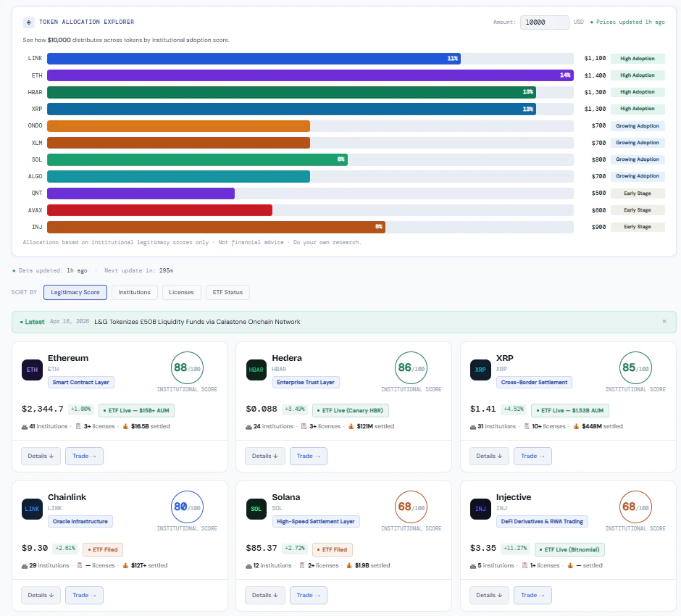The height and width of the screenshot is (616, 681).
Task: Click the Chainlink LINK token icon
Action: click(x=32, y=509)
